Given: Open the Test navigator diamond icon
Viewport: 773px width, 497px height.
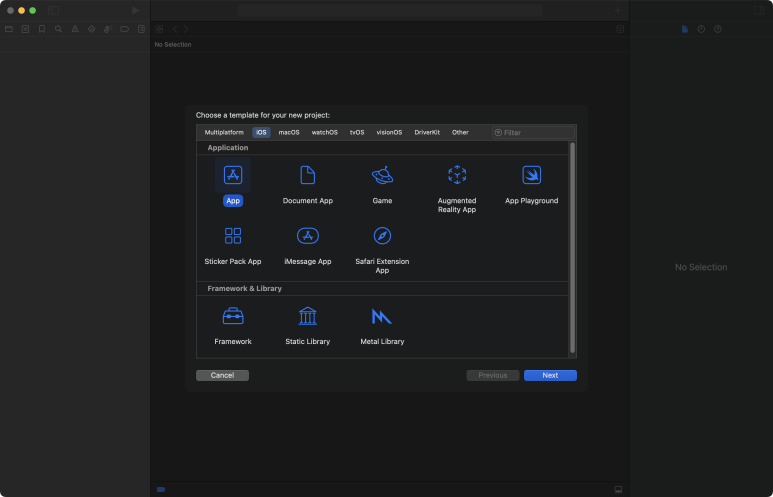Looking at the screenshot, I should [x=91, y=29].
